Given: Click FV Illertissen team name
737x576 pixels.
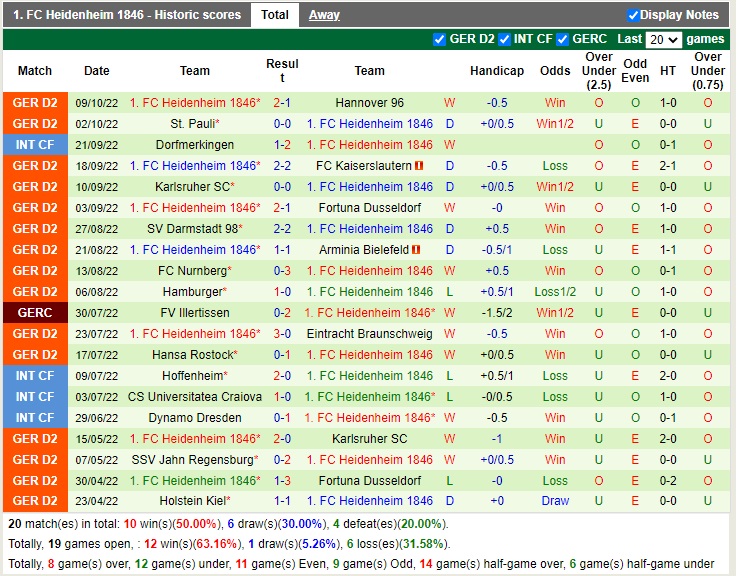Looking at the screenshot, I should (195, 313).
